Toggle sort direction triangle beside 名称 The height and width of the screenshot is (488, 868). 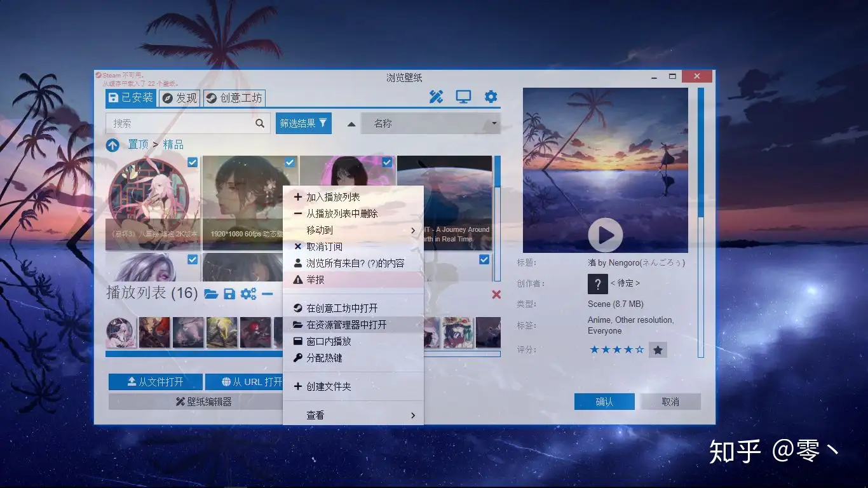tap(351, 124)
